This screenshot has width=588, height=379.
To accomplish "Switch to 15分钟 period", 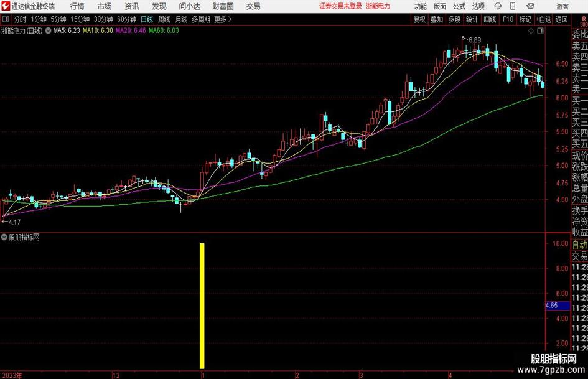I will 80,19.
